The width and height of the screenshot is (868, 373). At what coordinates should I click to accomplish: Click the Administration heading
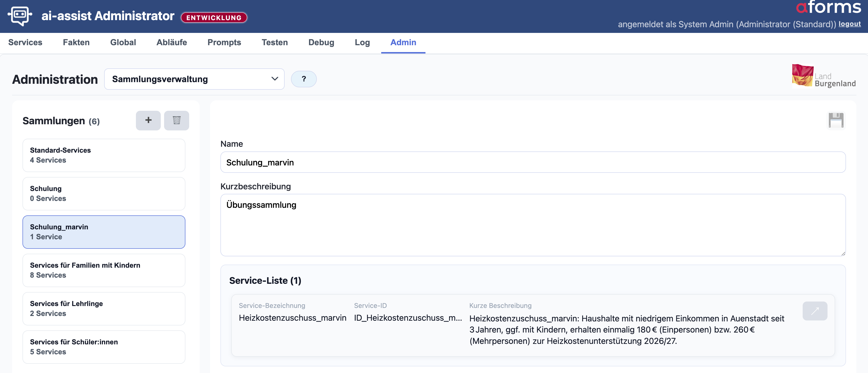55,80
